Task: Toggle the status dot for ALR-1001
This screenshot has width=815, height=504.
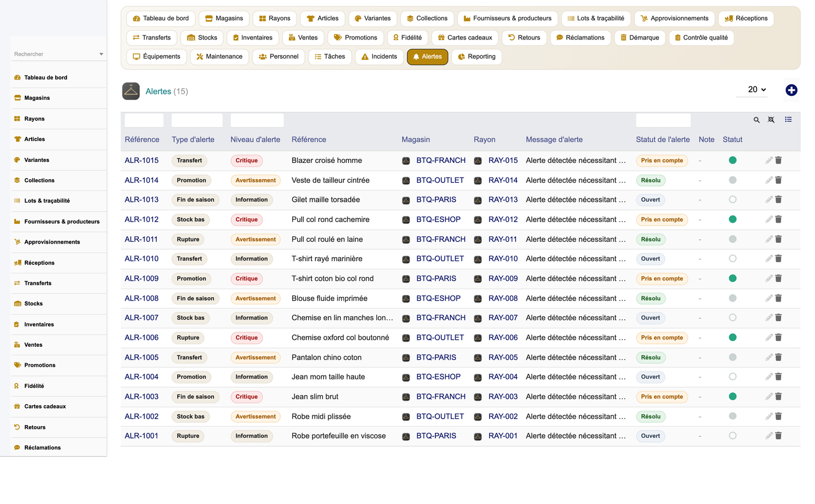Action: [x=733, y=436]
